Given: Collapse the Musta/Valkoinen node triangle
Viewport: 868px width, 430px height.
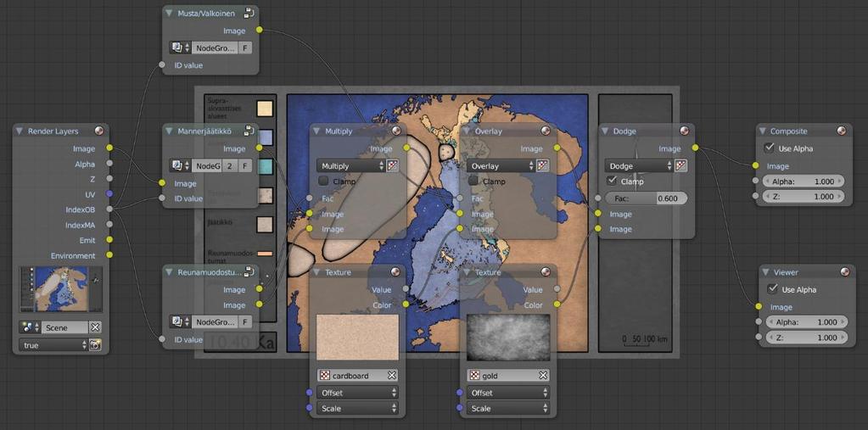Looking at the screenshot, I should 170,13.
